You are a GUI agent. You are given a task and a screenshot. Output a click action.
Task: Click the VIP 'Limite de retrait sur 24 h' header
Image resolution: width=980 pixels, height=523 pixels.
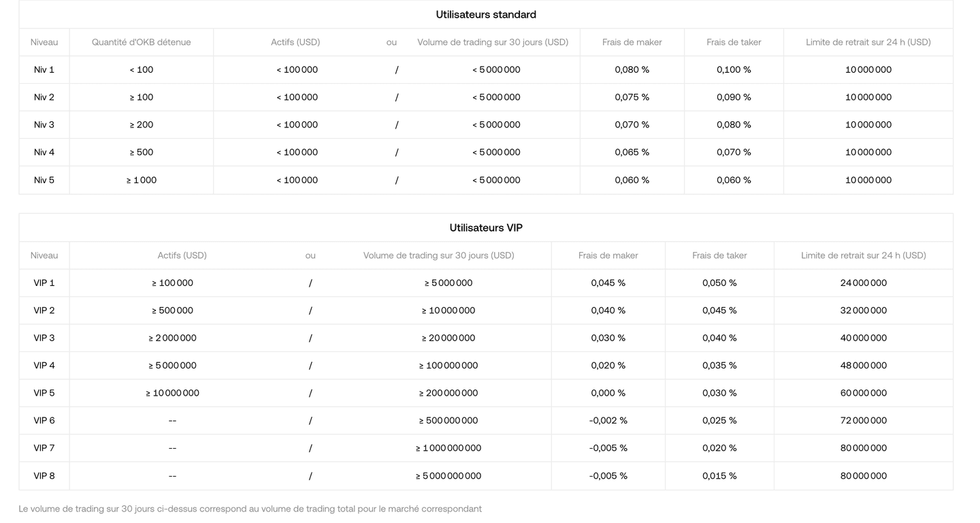(863, 255)
